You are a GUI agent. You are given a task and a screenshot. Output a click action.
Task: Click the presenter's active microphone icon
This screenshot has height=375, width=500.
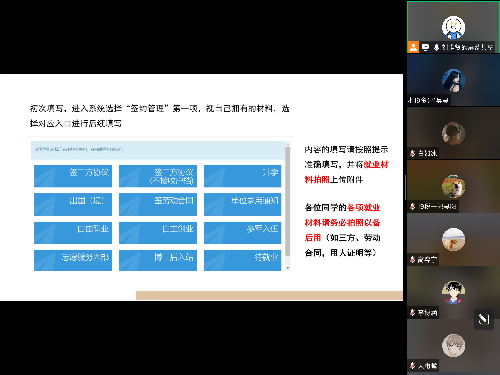(x=436, y=47)
